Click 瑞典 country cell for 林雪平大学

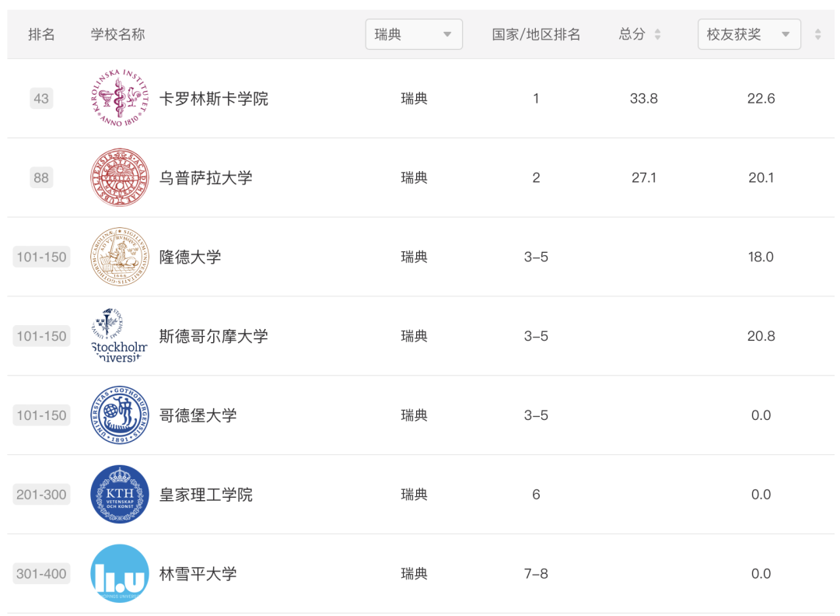tap(414, 574)
